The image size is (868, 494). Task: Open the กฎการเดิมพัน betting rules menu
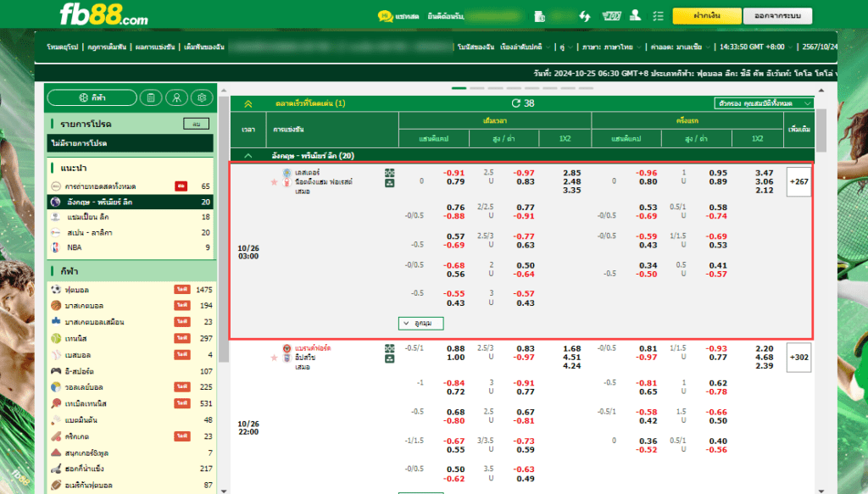[107, 47]
